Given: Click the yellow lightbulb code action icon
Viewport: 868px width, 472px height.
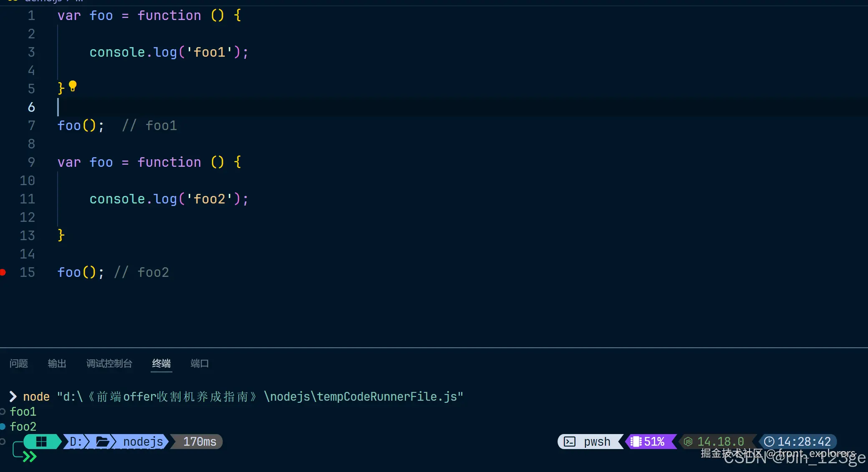Looking at the screenshot, I should [73, 86].
